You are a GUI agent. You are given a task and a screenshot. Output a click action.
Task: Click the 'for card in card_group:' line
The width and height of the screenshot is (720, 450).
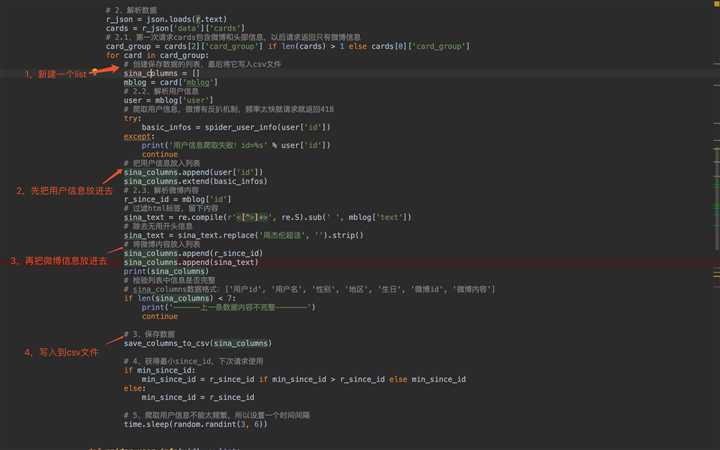point(157,56)
